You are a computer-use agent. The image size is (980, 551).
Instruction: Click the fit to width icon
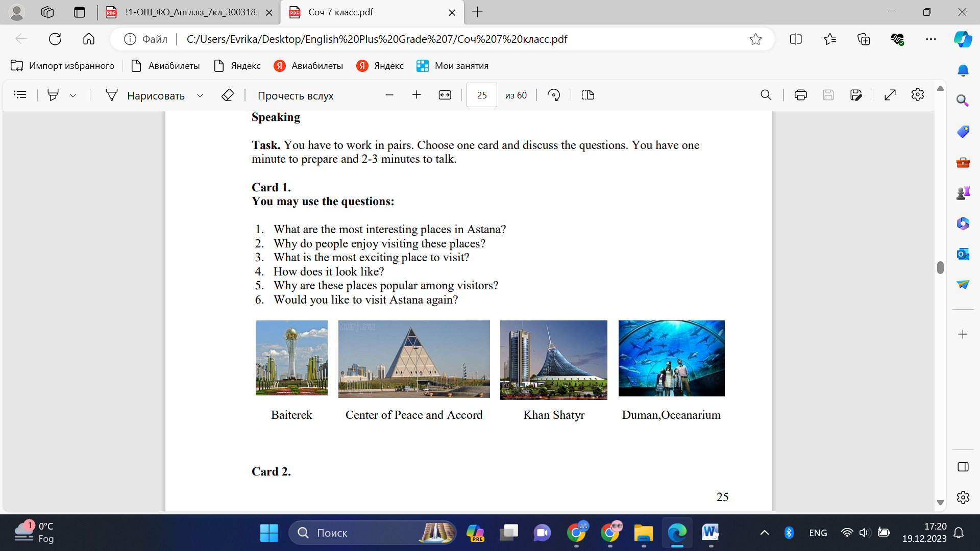pos(445,95)
